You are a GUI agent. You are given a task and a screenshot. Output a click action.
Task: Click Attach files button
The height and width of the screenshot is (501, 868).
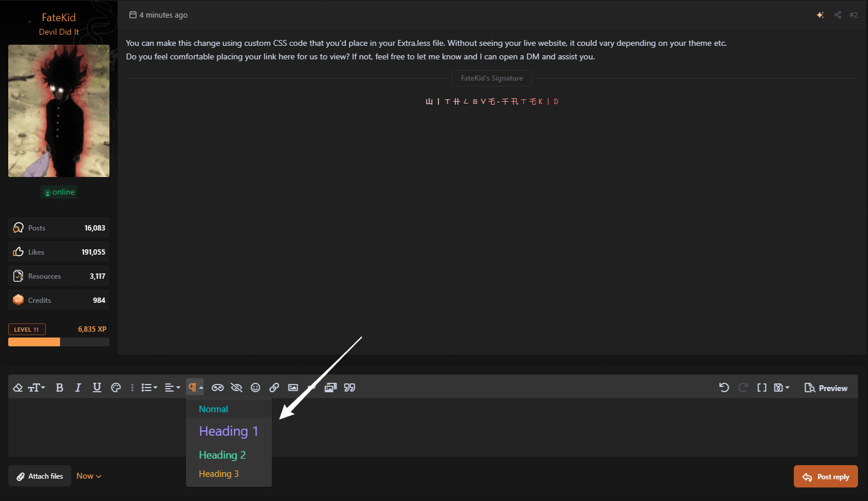[40, 476]
